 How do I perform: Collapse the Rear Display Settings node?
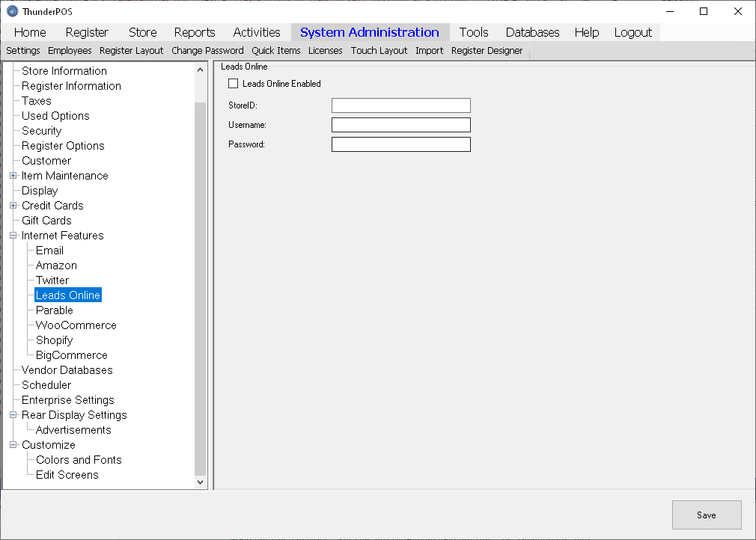13,415
